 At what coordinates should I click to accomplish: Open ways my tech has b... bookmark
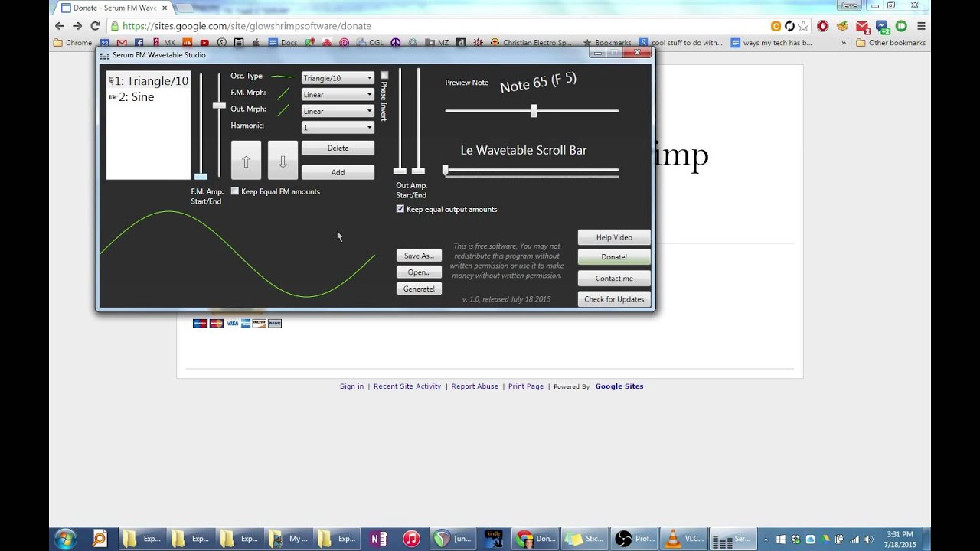771,43
